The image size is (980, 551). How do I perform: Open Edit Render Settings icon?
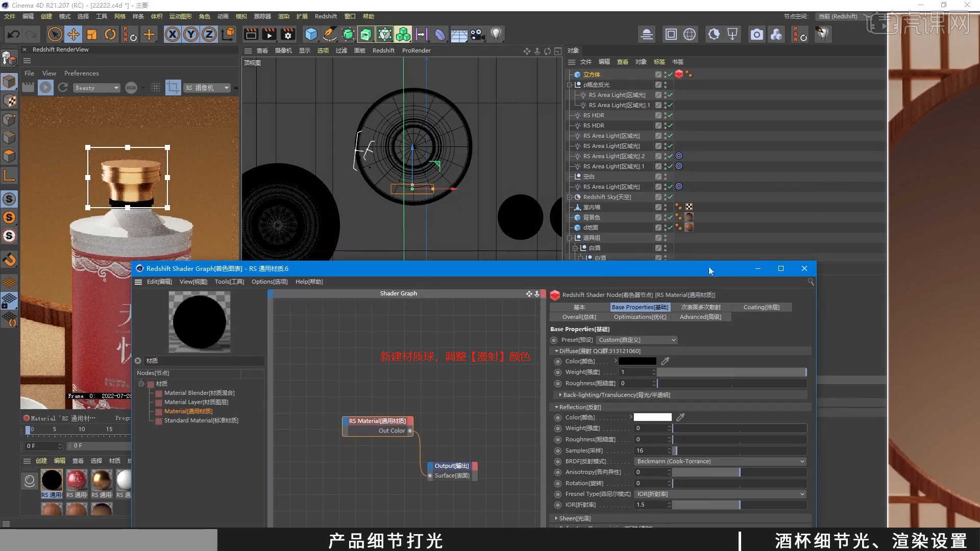[x=288, y=34]
